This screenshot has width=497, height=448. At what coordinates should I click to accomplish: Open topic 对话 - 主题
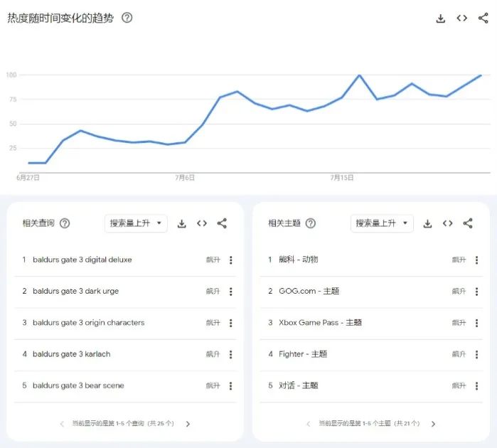pos(298,385)
